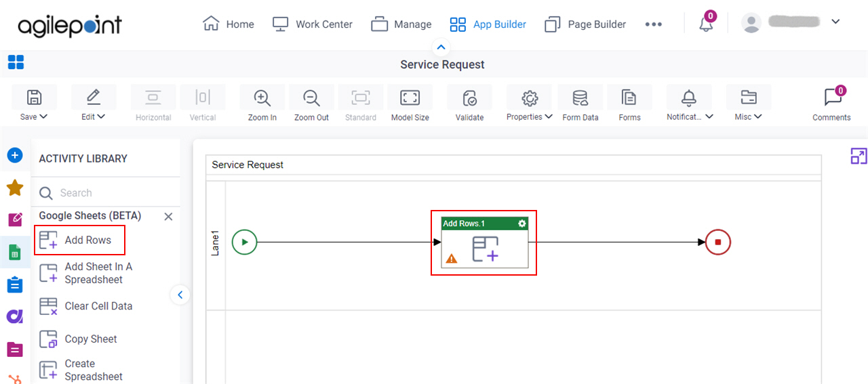
Task: Click the Properties gear icon
Action: tap(530, 98)
